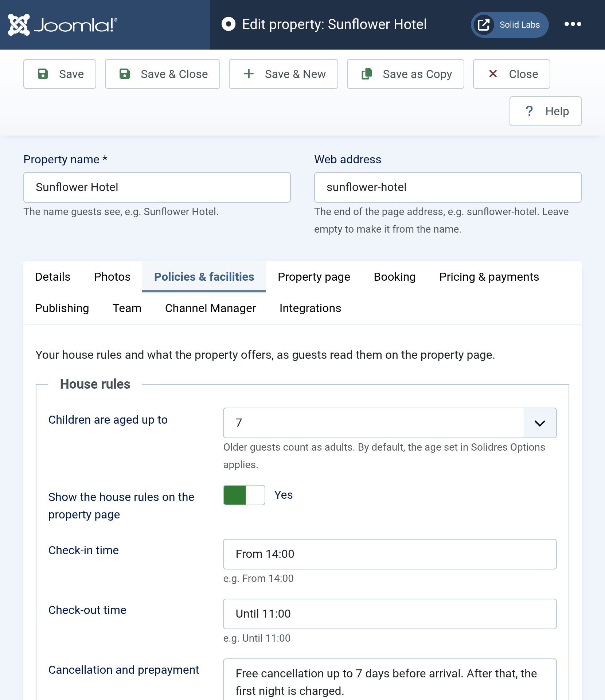Click Save as Copy button
Image resolution: width=605 pixels, height=700 pixels.
(406, 74)
